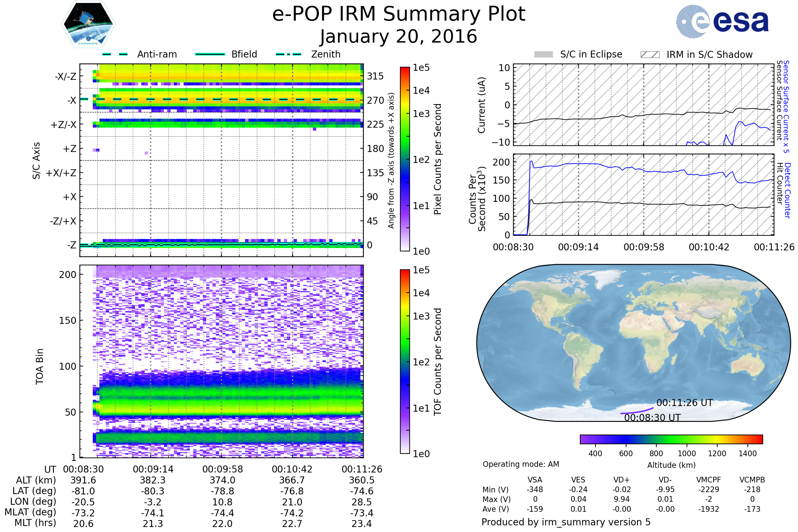Screen dimensions: 798x532
Task: Click the Altitude (km) horizontal colorbar
Action: 671,439
